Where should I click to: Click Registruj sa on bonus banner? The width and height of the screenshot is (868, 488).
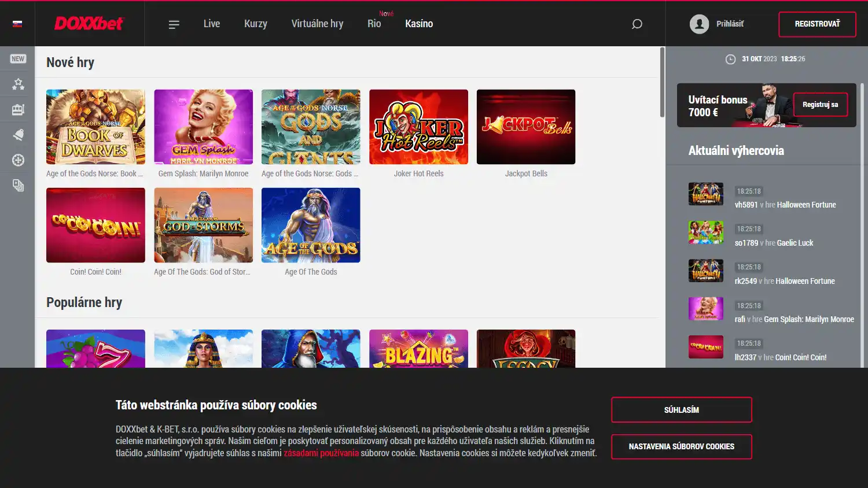pos(820,105)
